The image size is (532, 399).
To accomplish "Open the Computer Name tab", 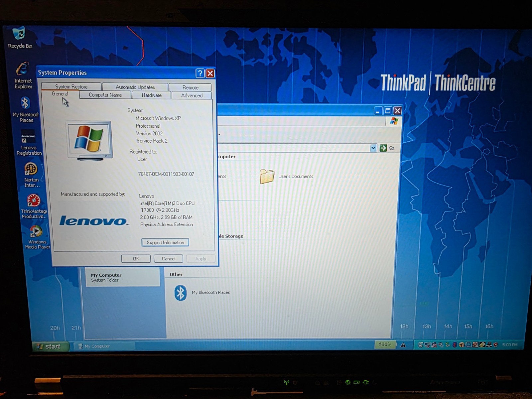I will pos(105,95).
